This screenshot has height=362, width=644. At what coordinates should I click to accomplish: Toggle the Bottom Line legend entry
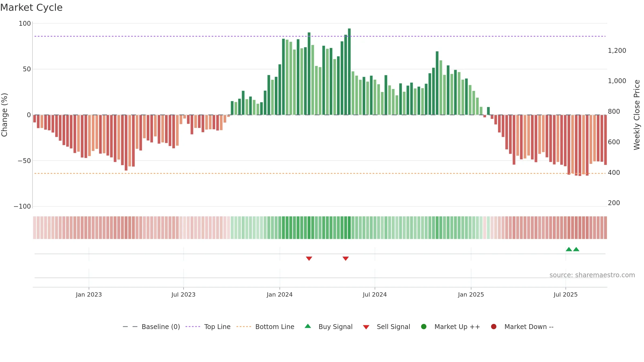point(265,327)
